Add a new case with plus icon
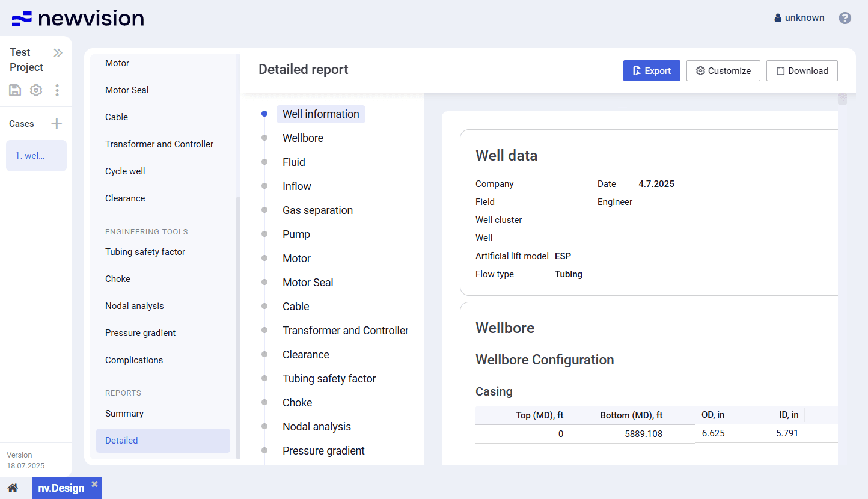Image resolution: width=868 pixels, height=499 pixels. (x=57, y=124)
